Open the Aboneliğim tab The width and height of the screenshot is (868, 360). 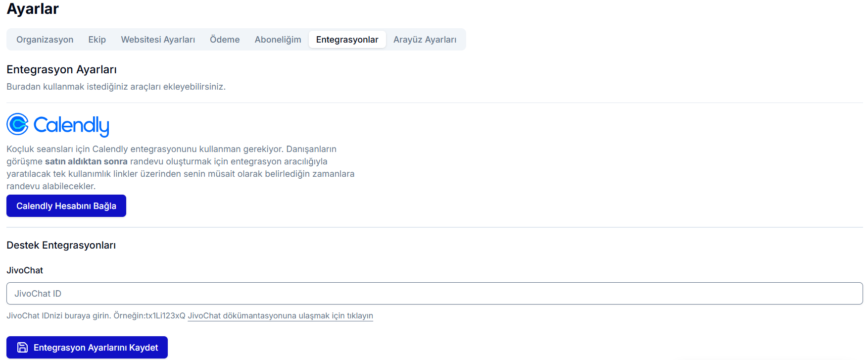(278, 40)
